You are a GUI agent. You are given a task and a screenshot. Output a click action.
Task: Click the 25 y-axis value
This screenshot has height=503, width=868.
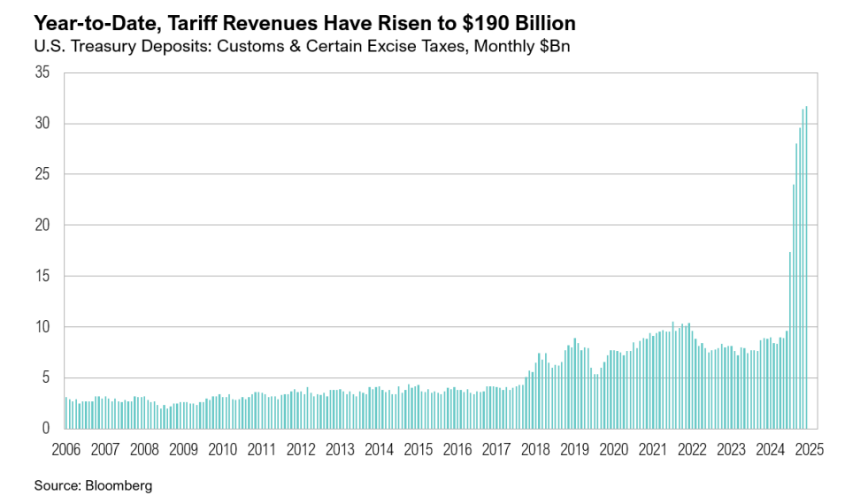(x=42, y=174)
